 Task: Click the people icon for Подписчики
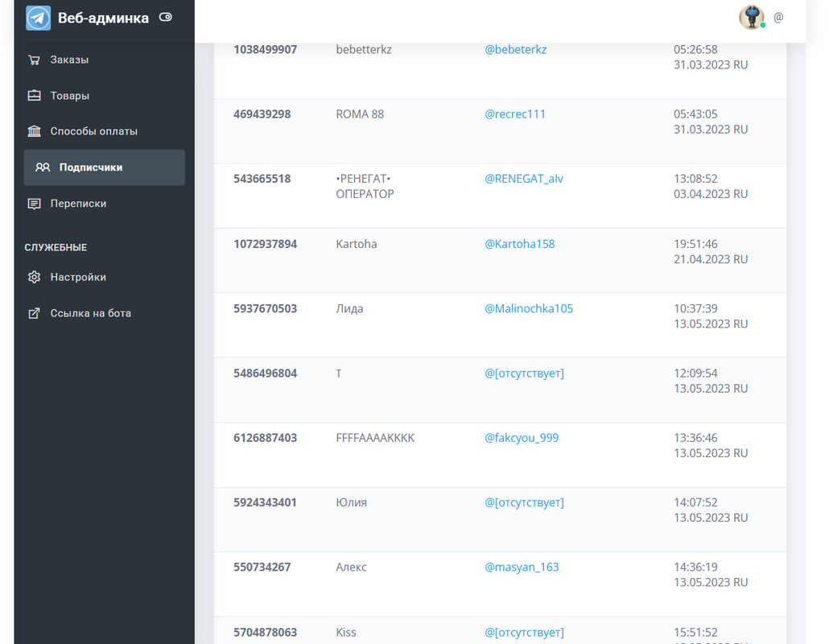43,167
